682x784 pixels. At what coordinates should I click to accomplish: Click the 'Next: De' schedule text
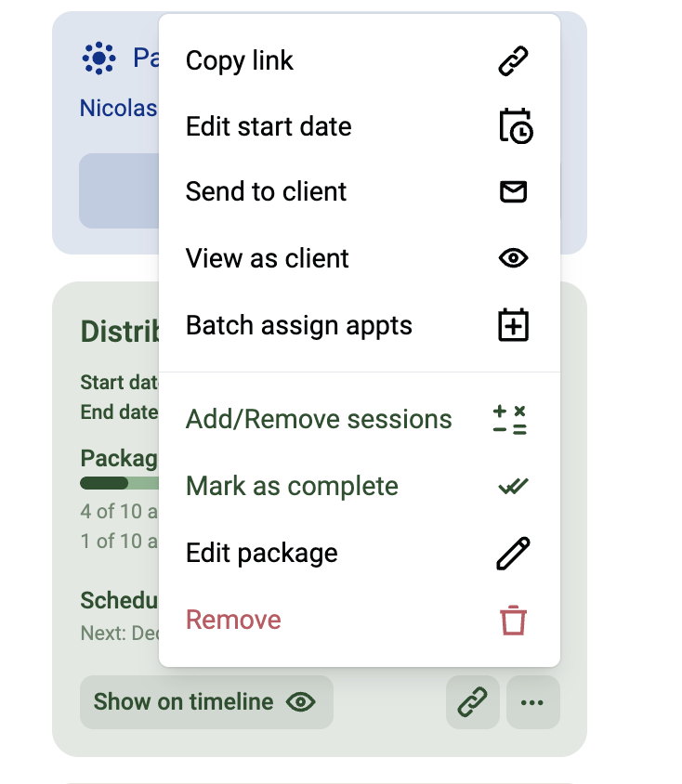(x=120, y=634)
